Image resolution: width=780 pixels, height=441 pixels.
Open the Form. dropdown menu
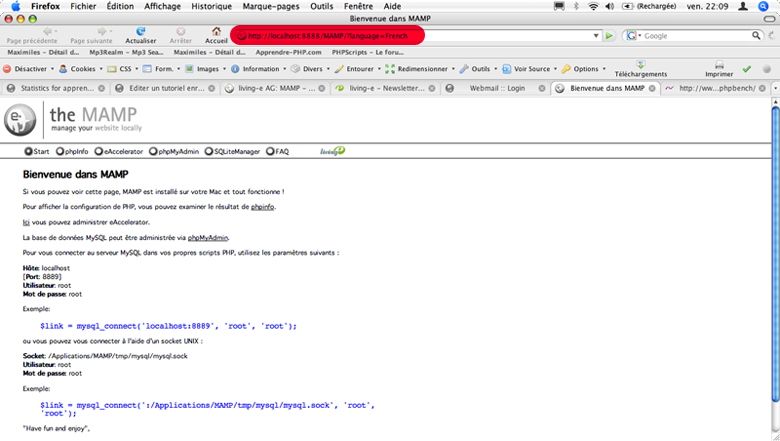click(161, 69)
